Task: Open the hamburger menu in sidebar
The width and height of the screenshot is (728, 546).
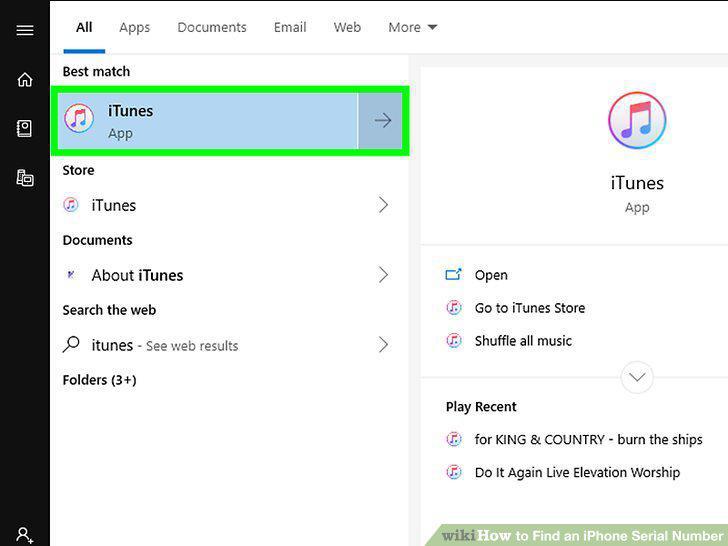Action: pos(25,30)
